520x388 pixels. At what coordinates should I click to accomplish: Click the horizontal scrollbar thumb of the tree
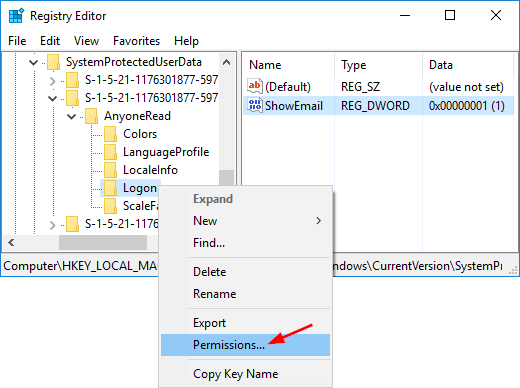103,242
